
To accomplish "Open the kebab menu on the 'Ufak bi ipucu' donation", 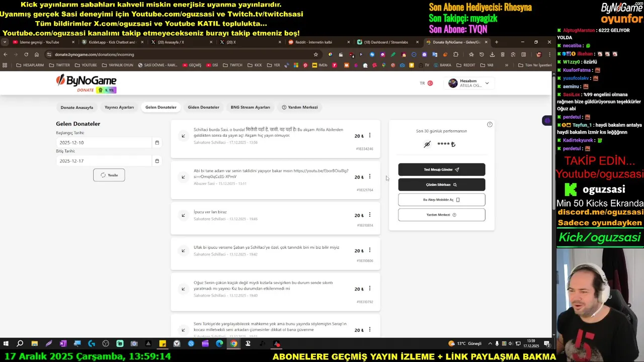I will (x=370, y=250).
